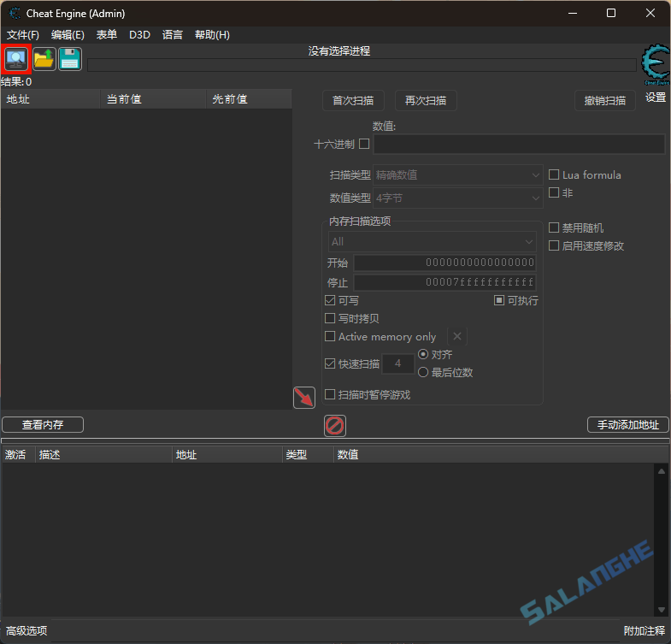The width and height of the screenshot is (671, 644).
Task: Click the red arrow add-to-address-list icon
Action: click(x=304, y=398)
